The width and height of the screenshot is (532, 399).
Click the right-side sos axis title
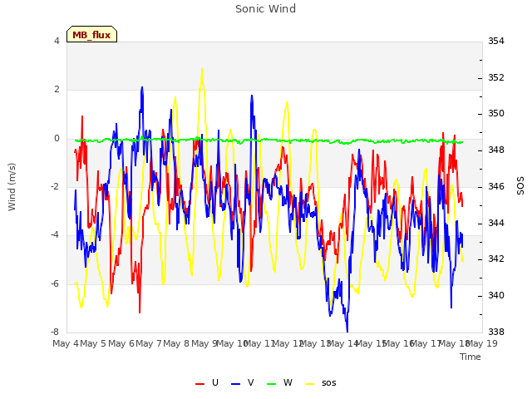tap(520, 186)
